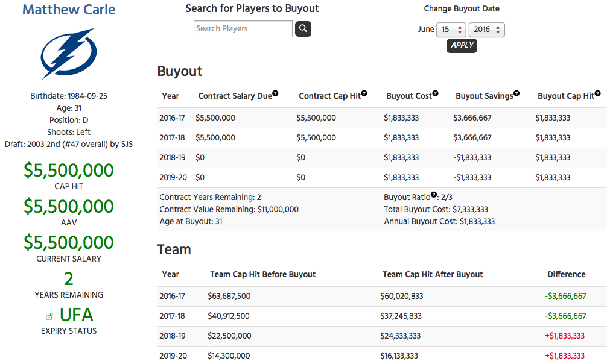The image size is (607, 364).
Task: Click the Buyout Savings value for 2016-17
Action: click(472, 118)
